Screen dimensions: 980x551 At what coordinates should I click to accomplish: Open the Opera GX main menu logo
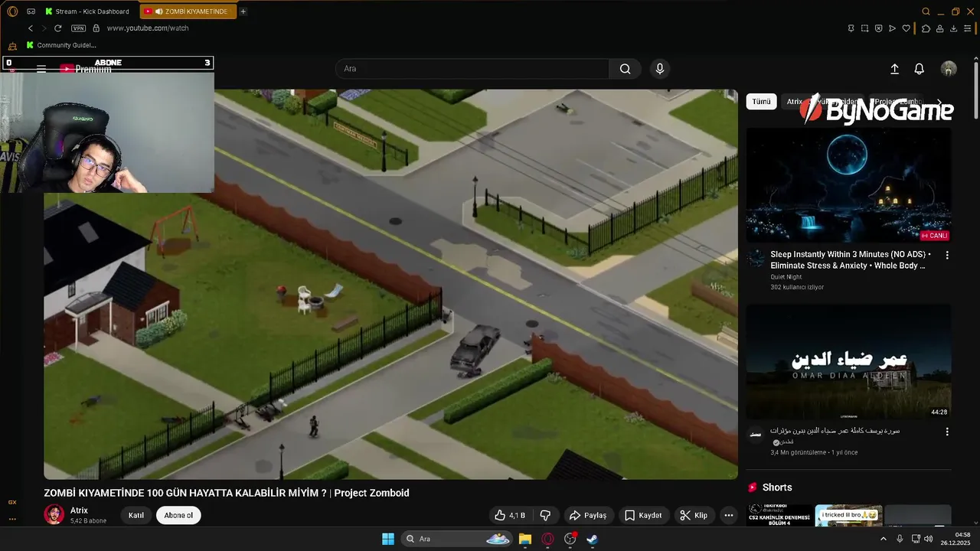pos(11,11)
